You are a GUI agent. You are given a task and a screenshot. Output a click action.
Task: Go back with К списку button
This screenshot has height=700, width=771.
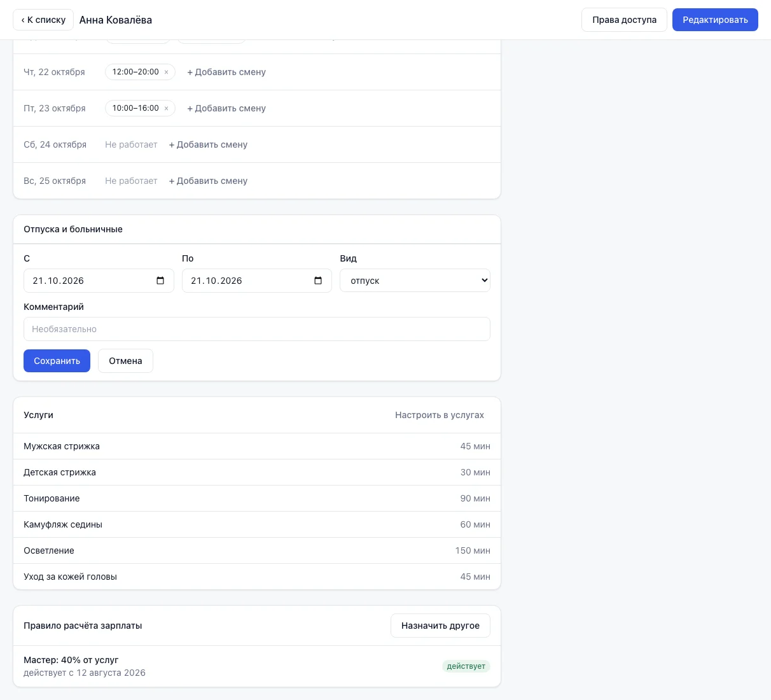click(x=43, y=20)
